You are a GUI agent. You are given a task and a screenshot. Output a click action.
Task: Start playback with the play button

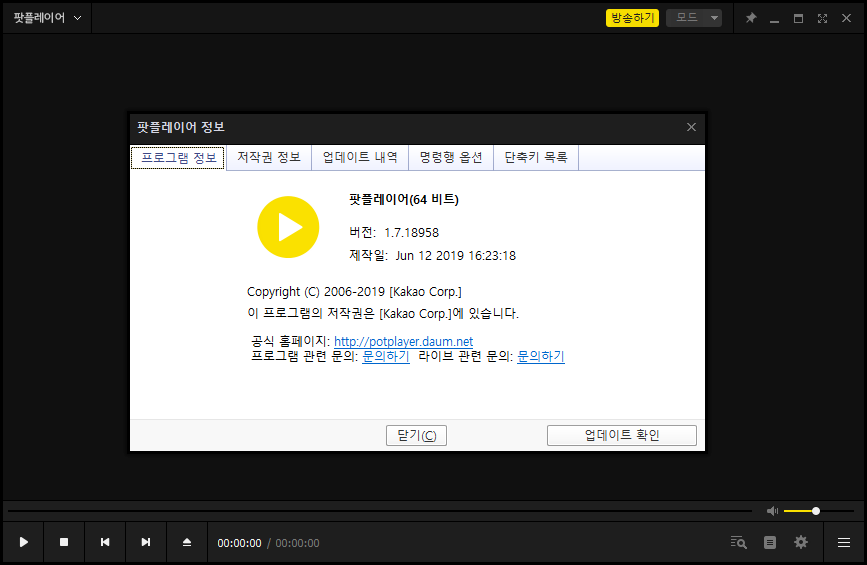click(x=23, y=542)
